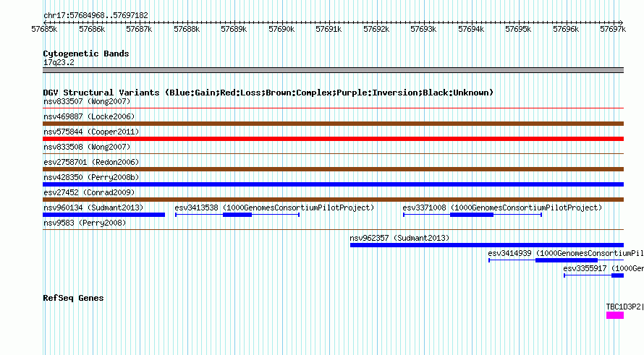Click the 57695k ruler tick label
Viewport: 644px width, 355px height.
point(519,29)
